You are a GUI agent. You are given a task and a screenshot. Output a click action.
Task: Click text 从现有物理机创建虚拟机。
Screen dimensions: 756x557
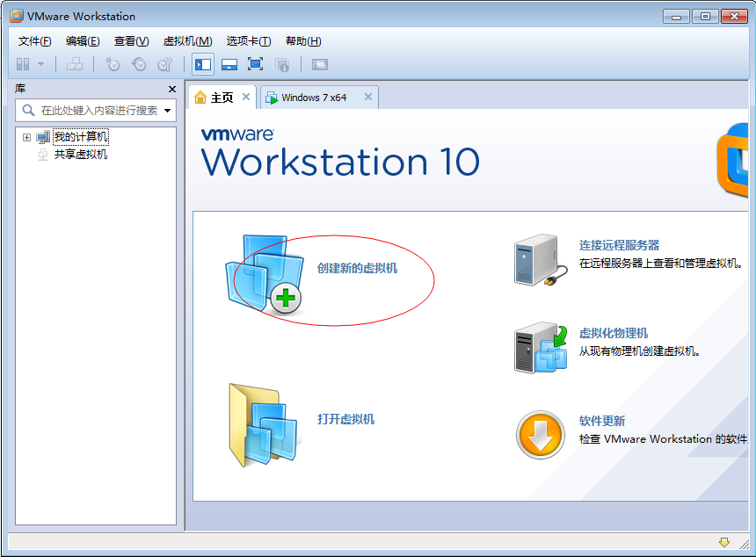coord(639,351)
